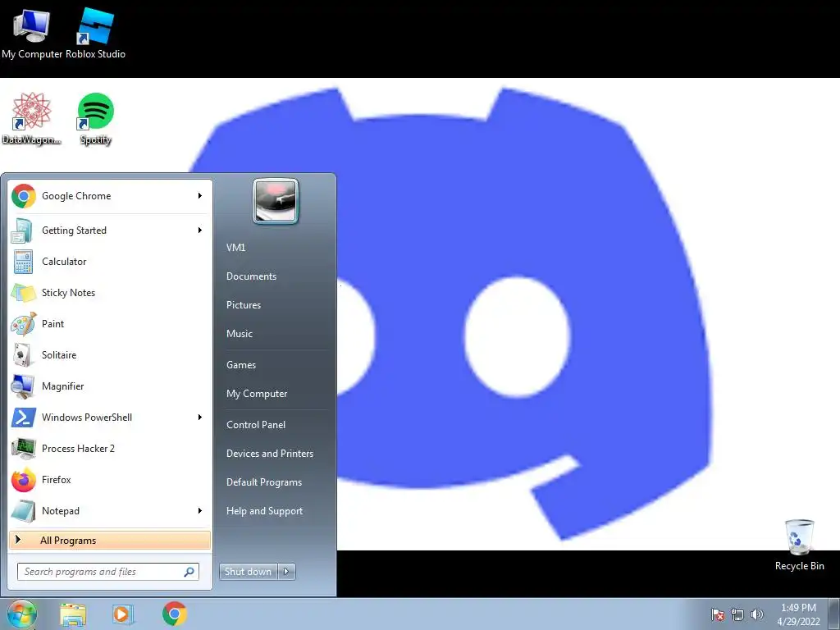Open Devices and Printers
Image resolution: width=840 pixels, height=630 pixels.
pos(269,454)
